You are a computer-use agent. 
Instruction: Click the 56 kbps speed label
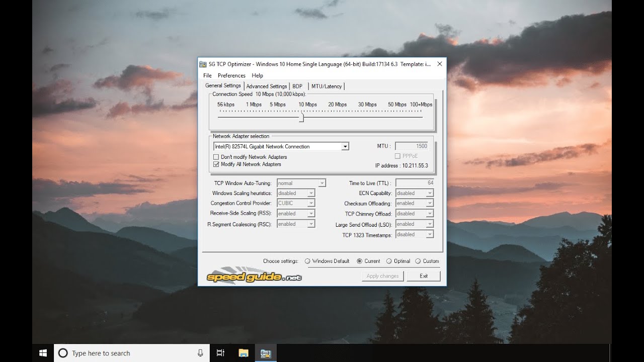226,105
